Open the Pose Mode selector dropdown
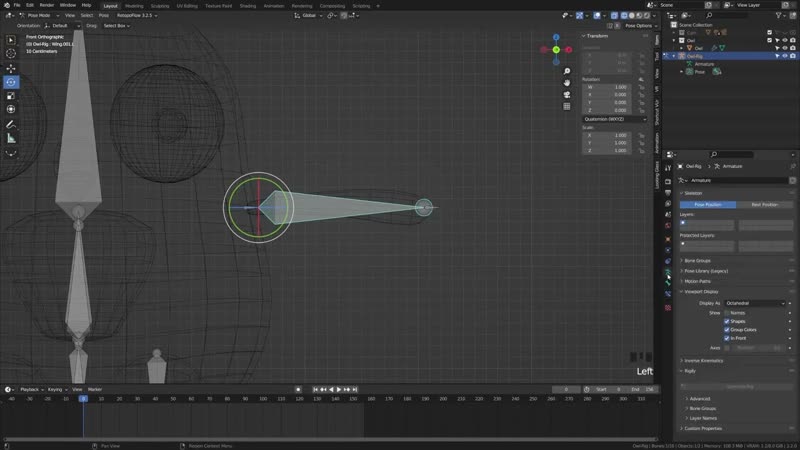800x450 pixels. click(39, 15)
